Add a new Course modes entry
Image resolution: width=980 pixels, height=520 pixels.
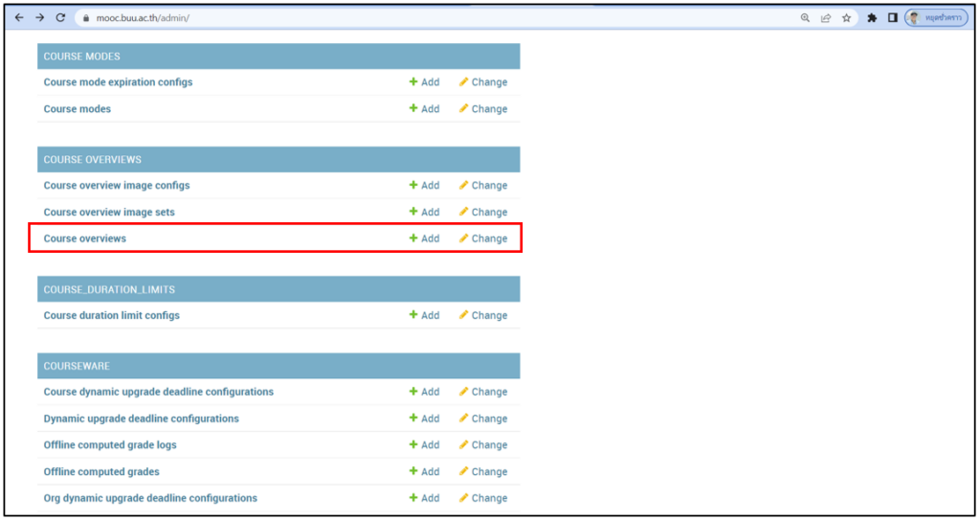(x=424, y=109)
